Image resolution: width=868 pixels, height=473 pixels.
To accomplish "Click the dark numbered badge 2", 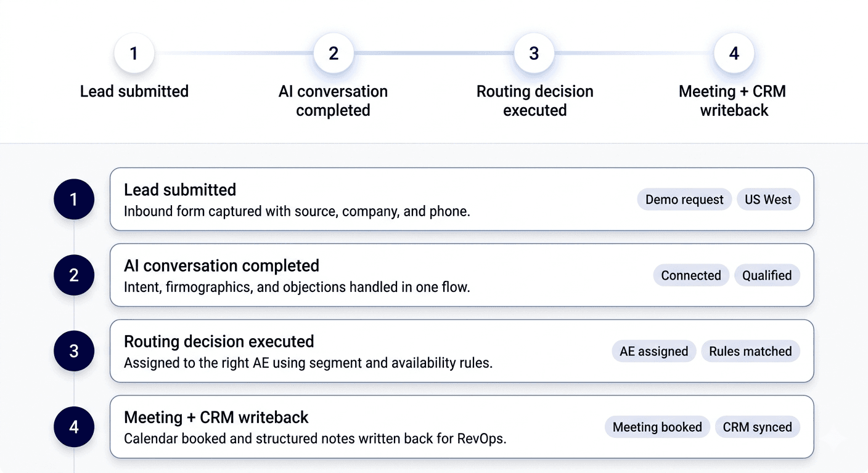I will pos(74,275).
